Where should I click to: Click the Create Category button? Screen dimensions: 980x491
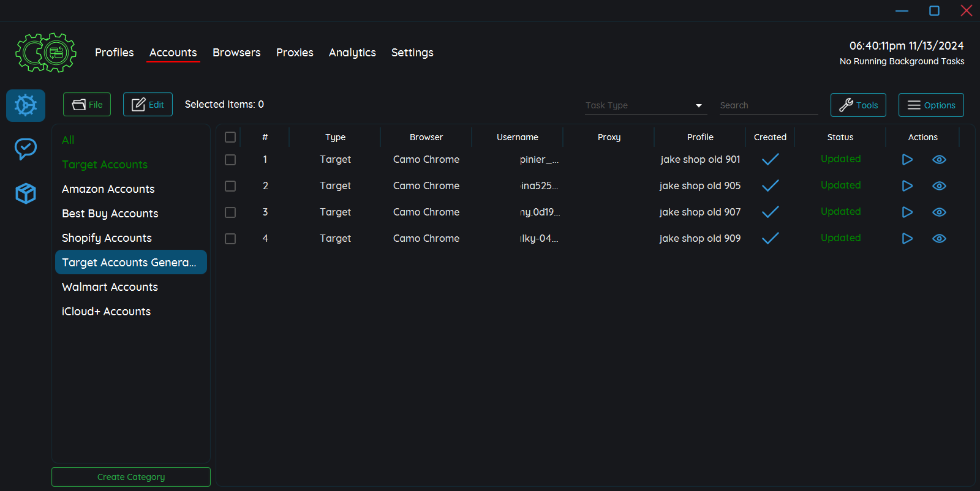(131, 477)
